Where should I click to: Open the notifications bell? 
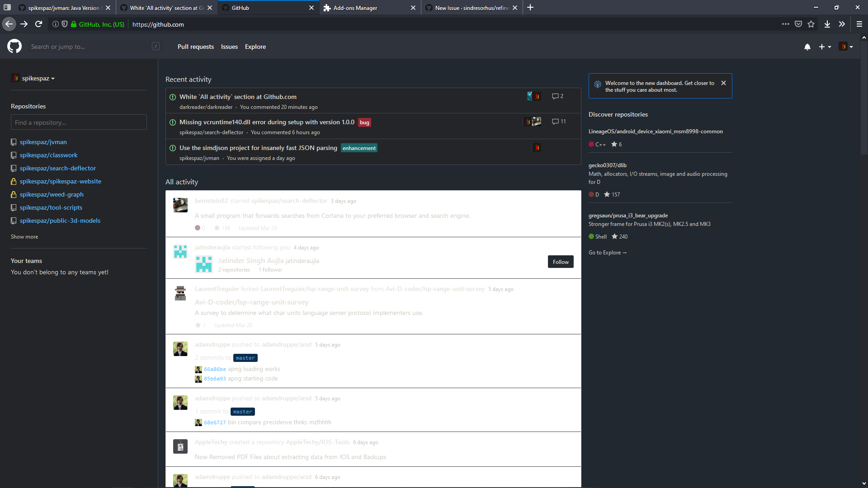pos(807,47)
